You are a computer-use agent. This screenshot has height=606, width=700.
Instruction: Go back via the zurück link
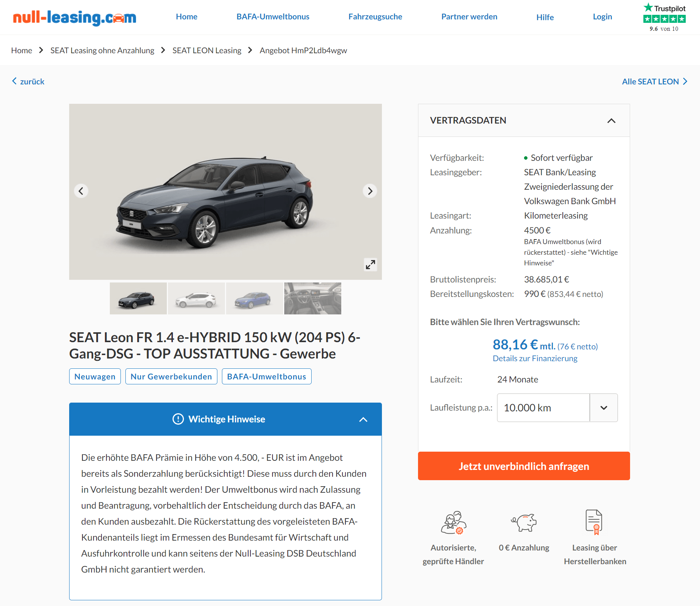click(28, 81)
